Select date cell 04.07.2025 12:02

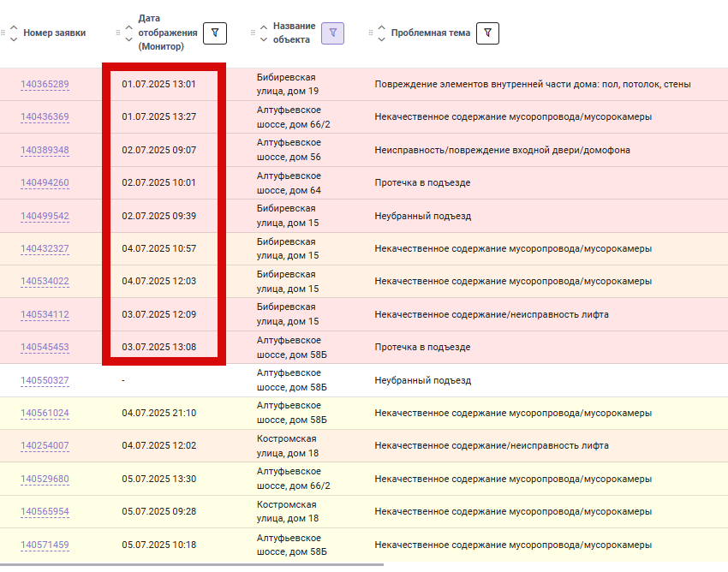158,445
